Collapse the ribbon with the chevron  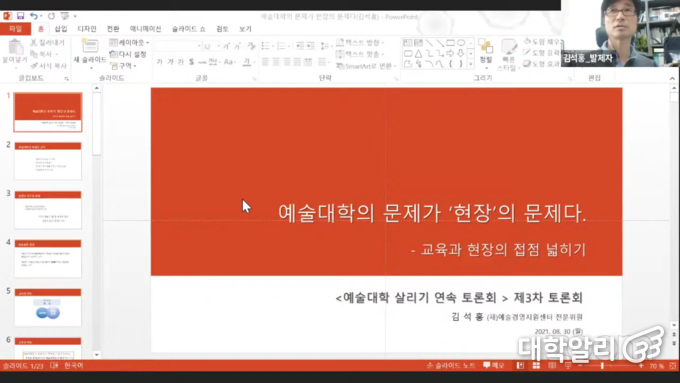click(x=672, y=79)
